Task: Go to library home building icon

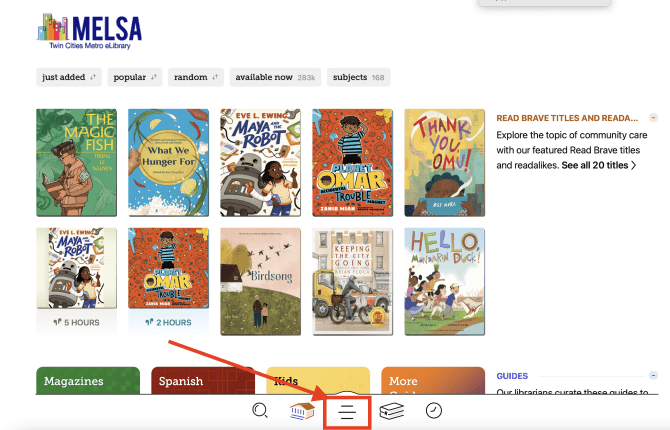Action: click(302, 411)
